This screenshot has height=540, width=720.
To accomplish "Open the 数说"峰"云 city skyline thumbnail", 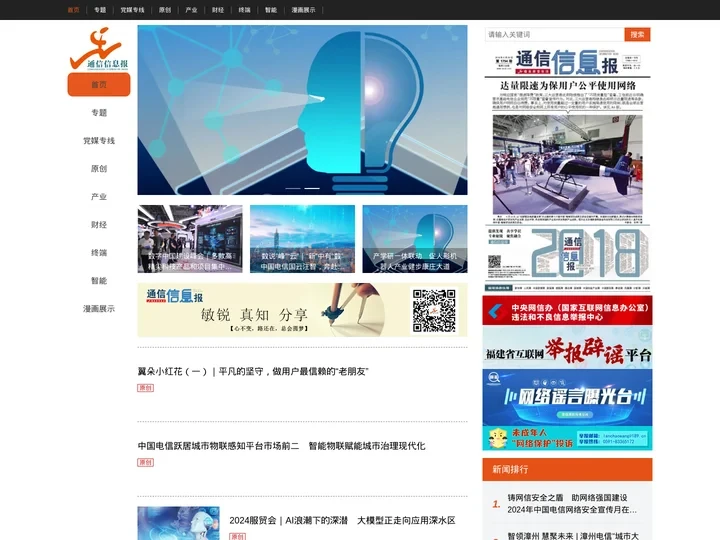I will (302, 239).
